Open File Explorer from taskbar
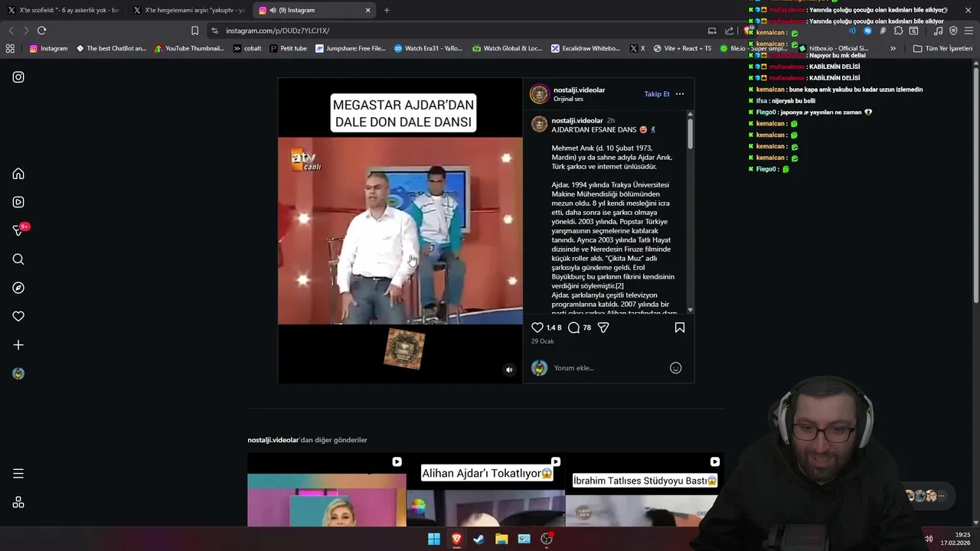This screenshot has width=980, height=551. click(x=501, y=539)
